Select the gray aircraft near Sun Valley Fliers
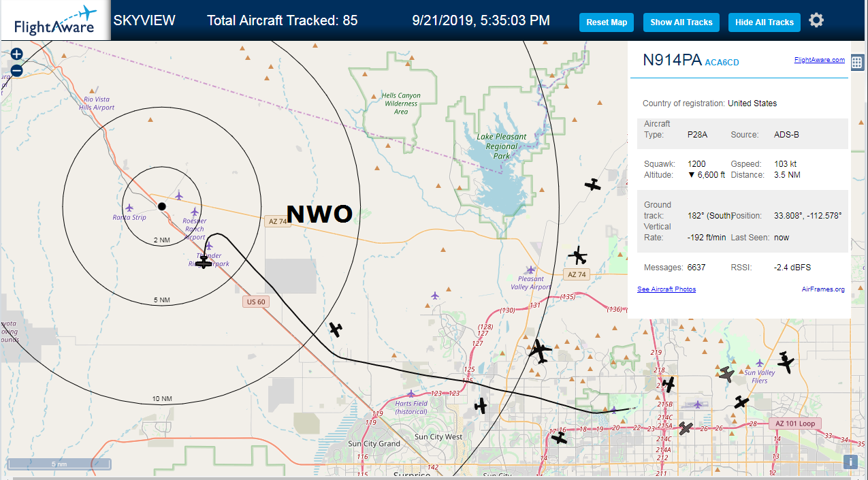The image size is (868, 480). pyautogui.click(x=727, y=374)
